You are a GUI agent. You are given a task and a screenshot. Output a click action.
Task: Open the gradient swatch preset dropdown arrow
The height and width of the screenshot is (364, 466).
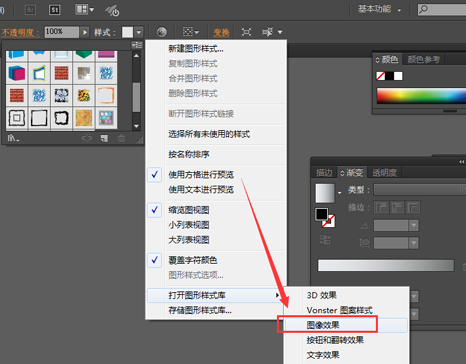point(340,193)
